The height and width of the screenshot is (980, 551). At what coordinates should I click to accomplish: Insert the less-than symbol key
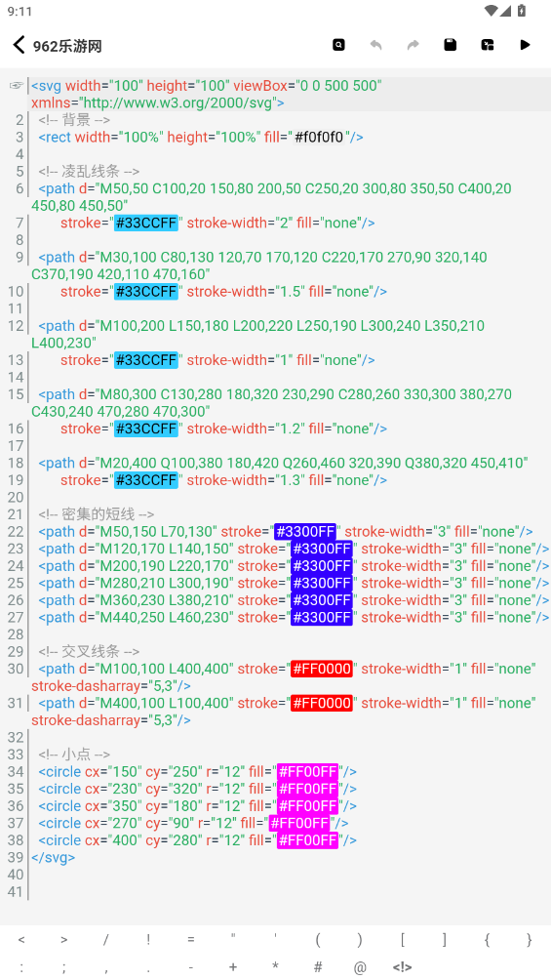pyautogui.click(x=21, y=939)
